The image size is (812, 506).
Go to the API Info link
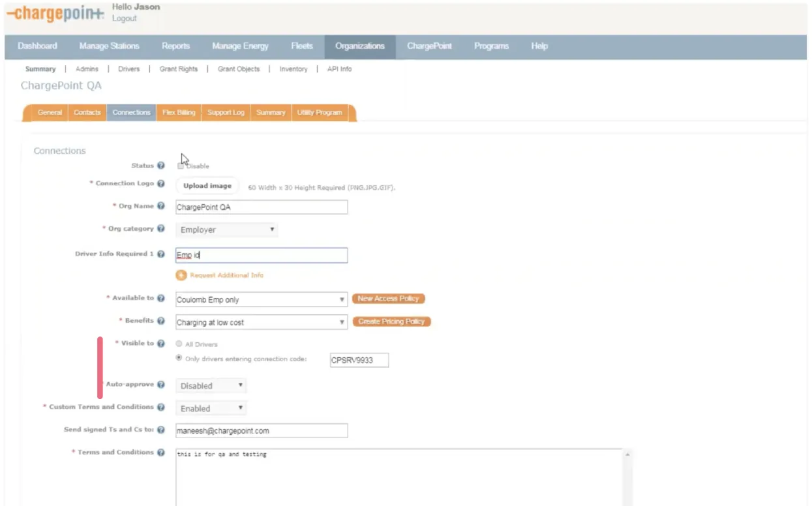339,69
